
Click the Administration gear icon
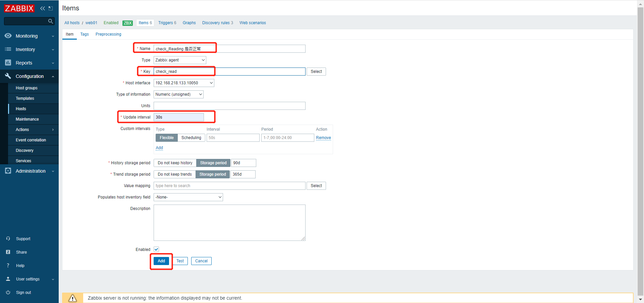(x=8, y=171)
